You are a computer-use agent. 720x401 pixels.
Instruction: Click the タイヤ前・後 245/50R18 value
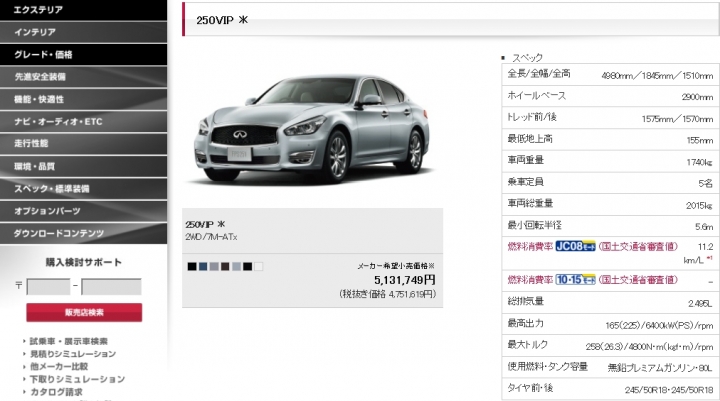click(669, 390)
